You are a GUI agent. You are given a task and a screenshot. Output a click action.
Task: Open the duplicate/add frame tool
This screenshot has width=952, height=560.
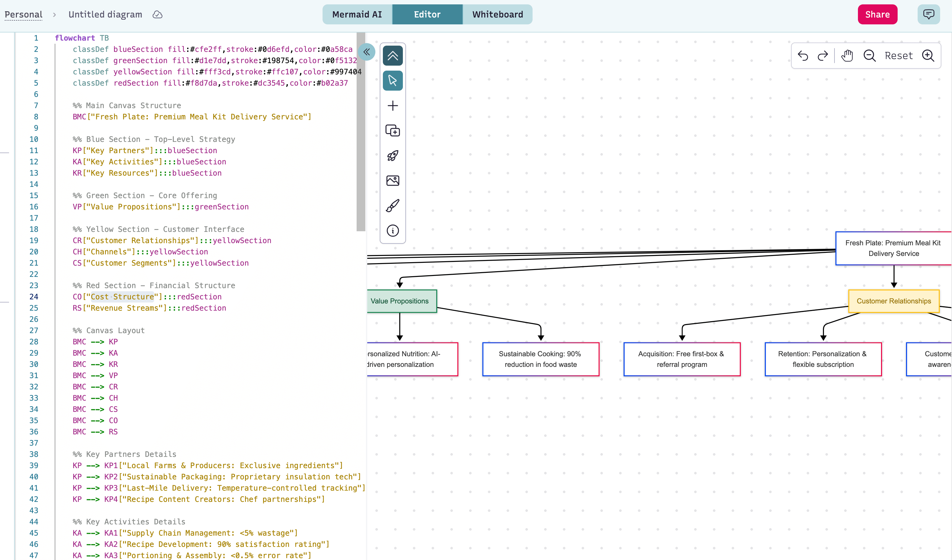[393, 131]
